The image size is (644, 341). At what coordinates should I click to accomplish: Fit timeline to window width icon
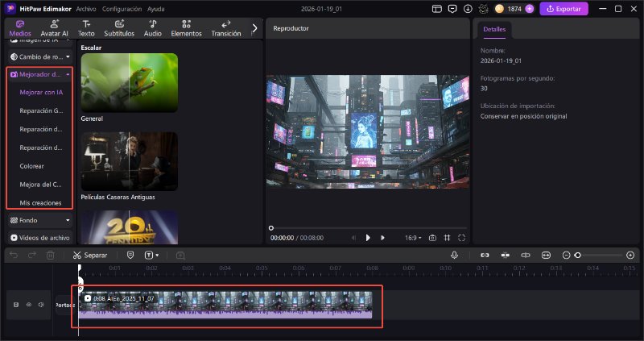coord(546,256)
